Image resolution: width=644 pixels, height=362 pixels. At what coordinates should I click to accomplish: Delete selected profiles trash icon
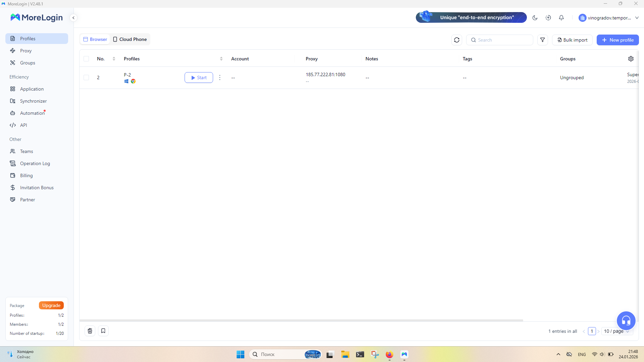click(90, 331)
